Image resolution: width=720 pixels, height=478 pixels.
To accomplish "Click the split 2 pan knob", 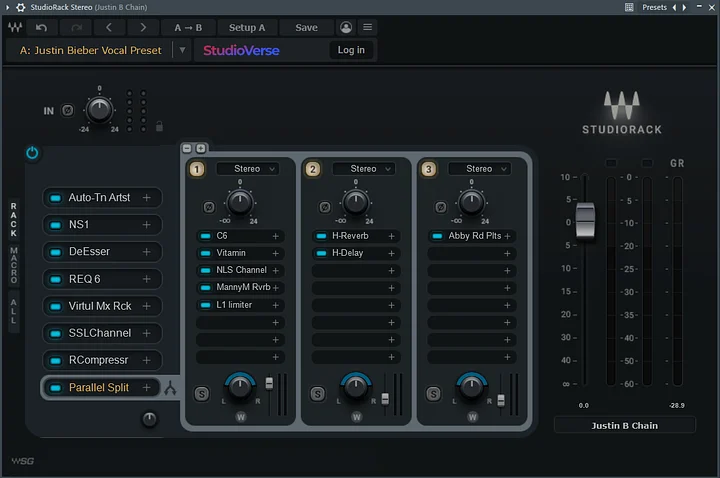I will click(356, 388).
